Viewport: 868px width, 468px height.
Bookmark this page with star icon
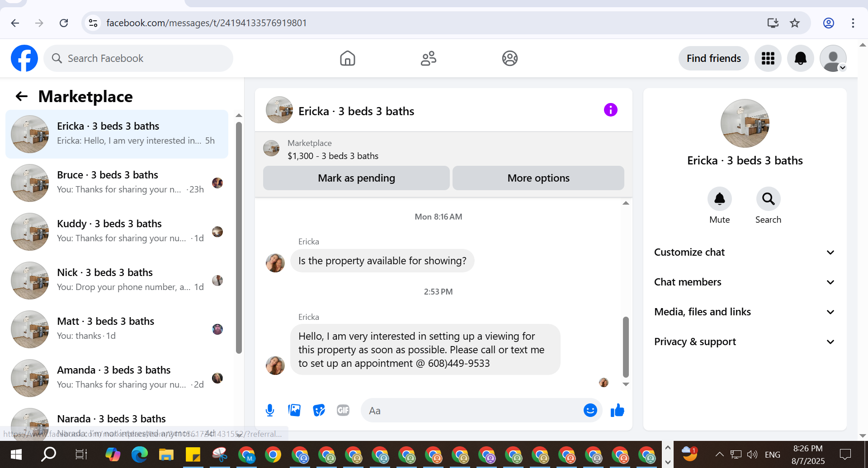tap(795, 23)
